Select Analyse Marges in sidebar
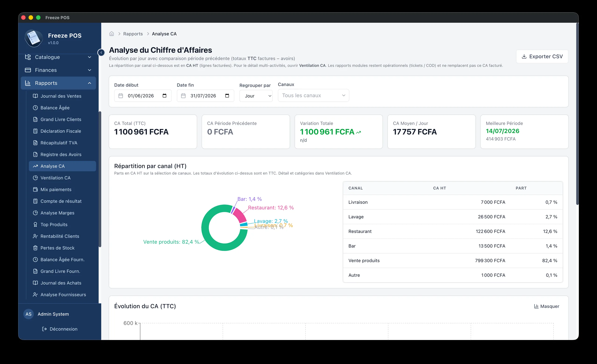Viewport: 597px width, 364px height. [x=62, y=213]
